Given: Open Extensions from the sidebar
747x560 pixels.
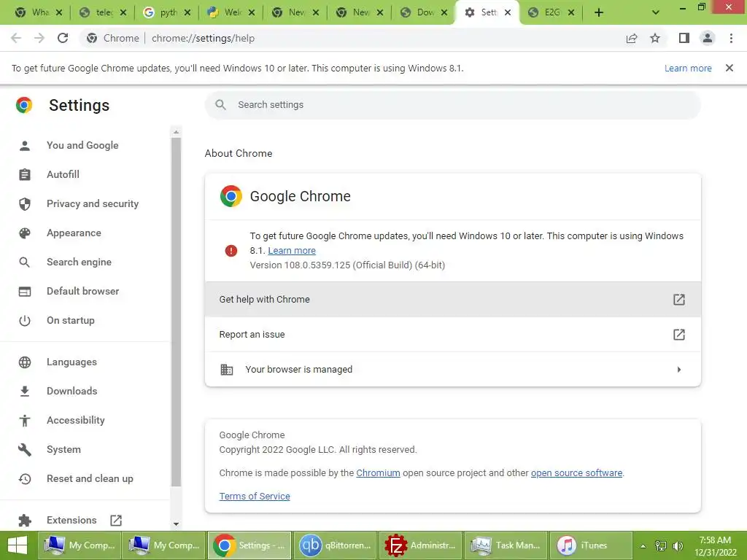Looking at the screenshot, I should coord(71,520).
